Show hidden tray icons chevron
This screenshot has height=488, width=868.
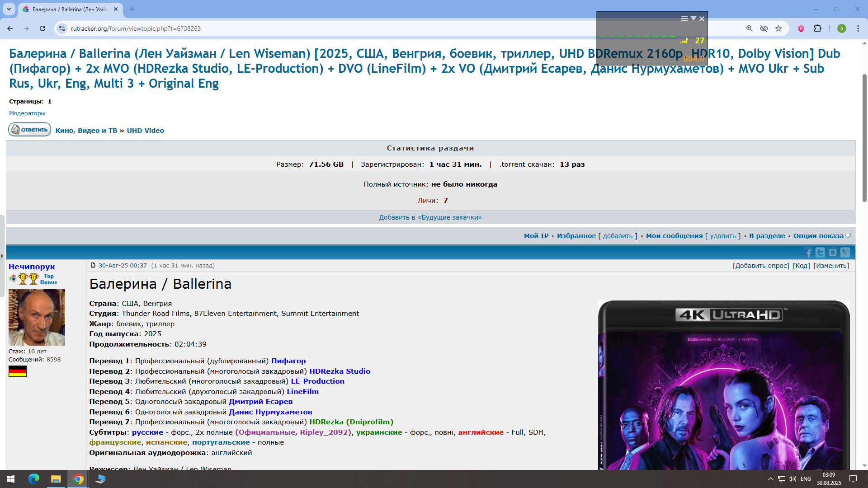(x=771, y=479)
